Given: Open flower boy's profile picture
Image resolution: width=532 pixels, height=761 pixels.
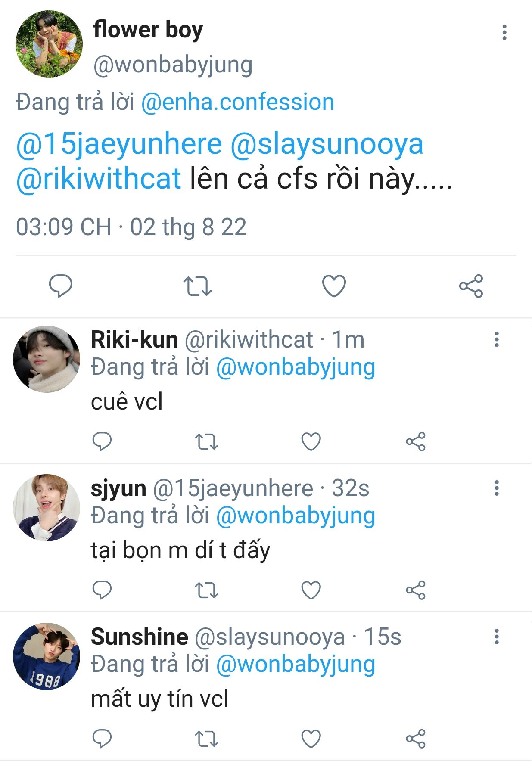Looking at the screenshot, I should 49,44.
